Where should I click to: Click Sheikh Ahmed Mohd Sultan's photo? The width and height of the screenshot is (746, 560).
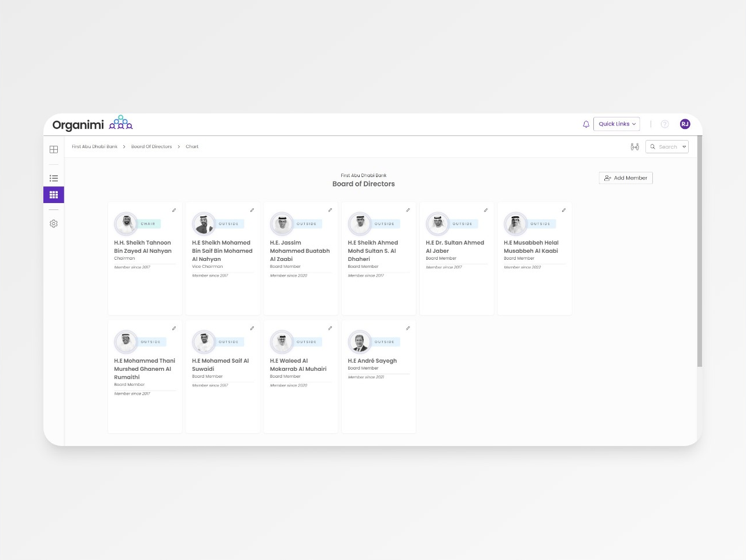click(x=360, y=223)
